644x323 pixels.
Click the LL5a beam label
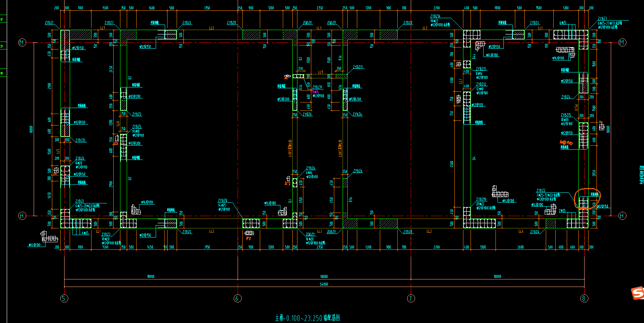577,107
